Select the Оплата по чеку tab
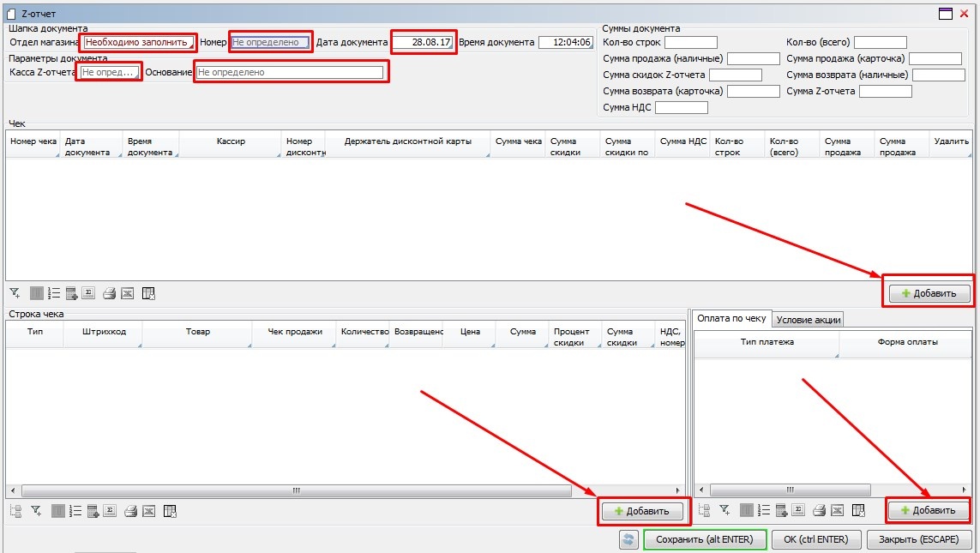 pos(731,318)
